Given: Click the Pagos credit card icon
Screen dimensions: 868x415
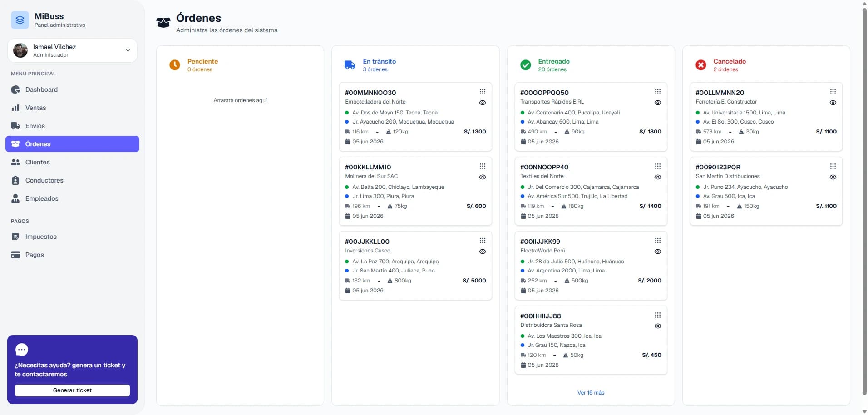Looking at the screenshot, I should (15, 255).
